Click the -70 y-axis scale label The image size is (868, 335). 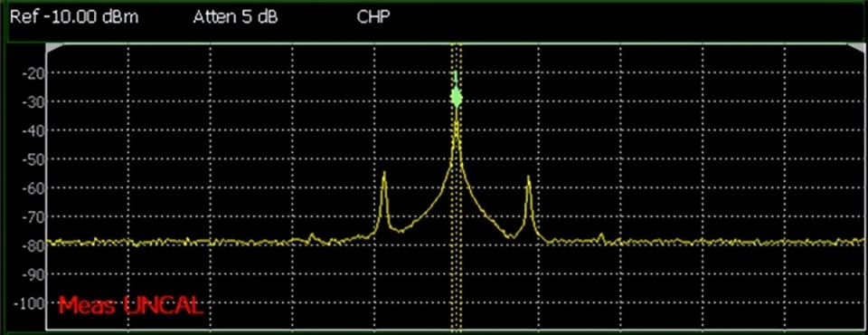pos(34,217)
